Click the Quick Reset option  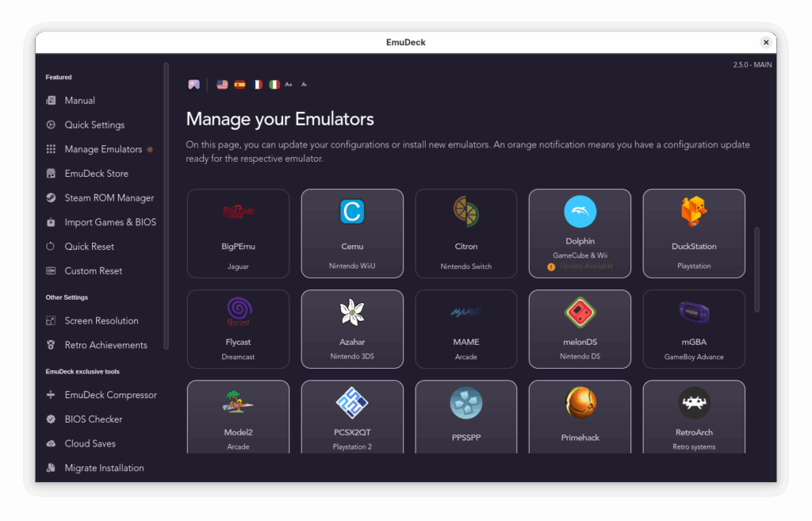coord(89,247)
